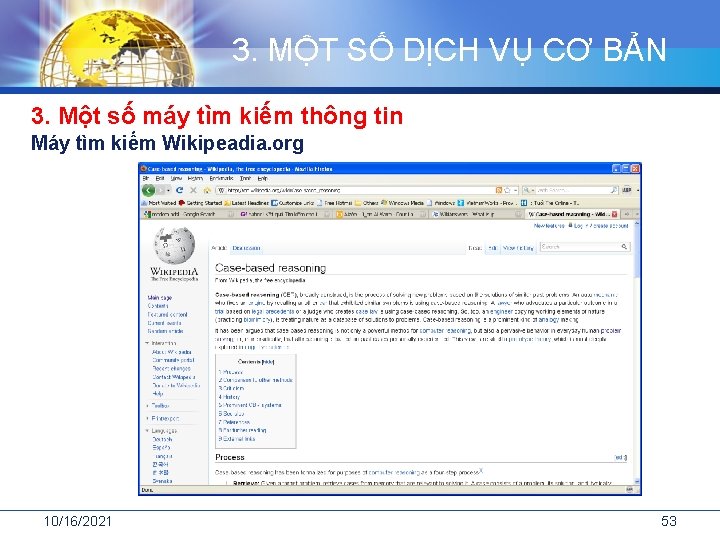The image size is (720, 540).
Task: Open the Edit menu
Action: point(160,178)
